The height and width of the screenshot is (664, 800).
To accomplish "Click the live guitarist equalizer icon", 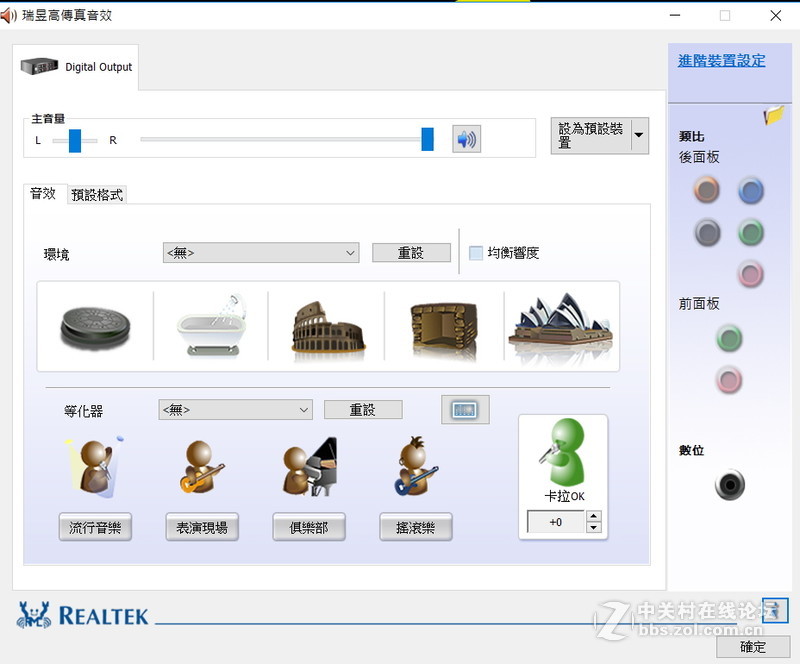I will 202,467.
